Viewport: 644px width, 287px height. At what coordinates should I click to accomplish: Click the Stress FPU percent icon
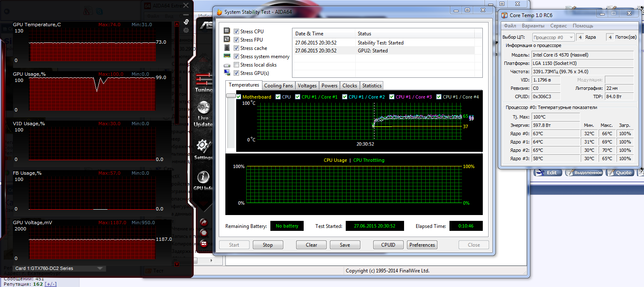click(x=227, y=40)
